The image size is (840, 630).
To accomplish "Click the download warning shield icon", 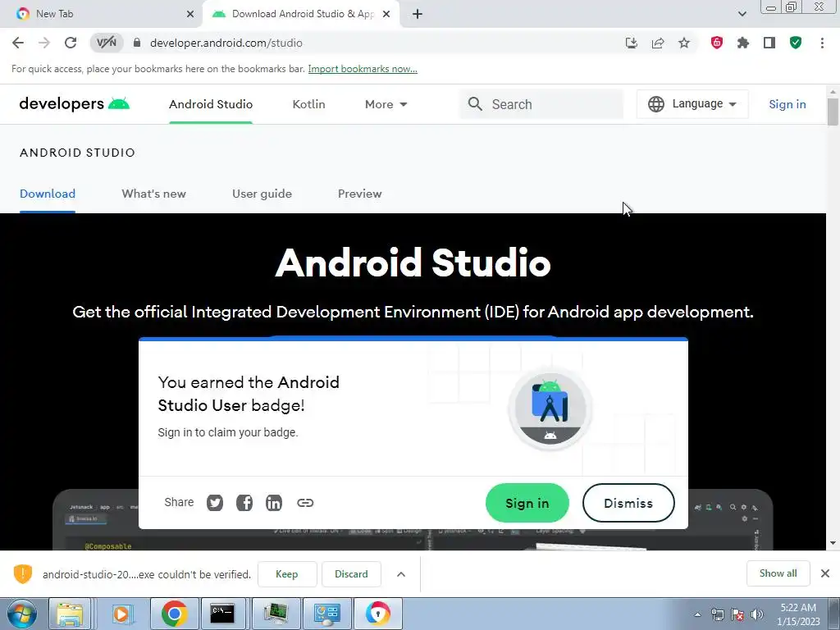I will [x=22, y=573].
